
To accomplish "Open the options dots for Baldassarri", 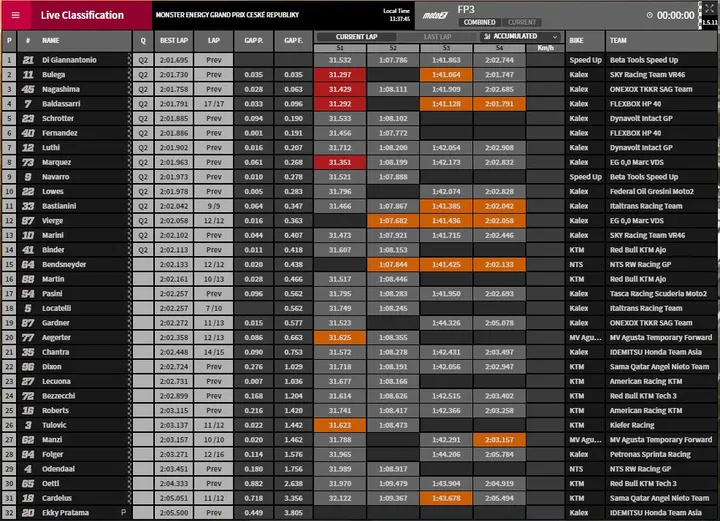I will [x=129, y=104].
